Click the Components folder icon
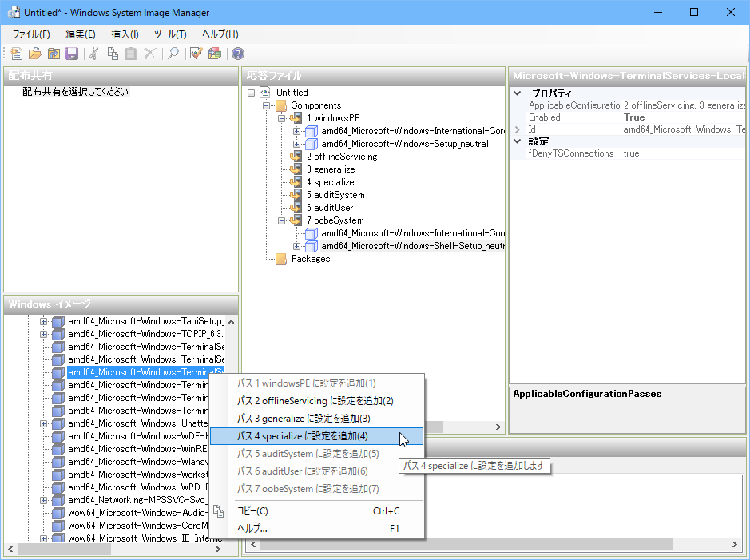 [281, 105]
